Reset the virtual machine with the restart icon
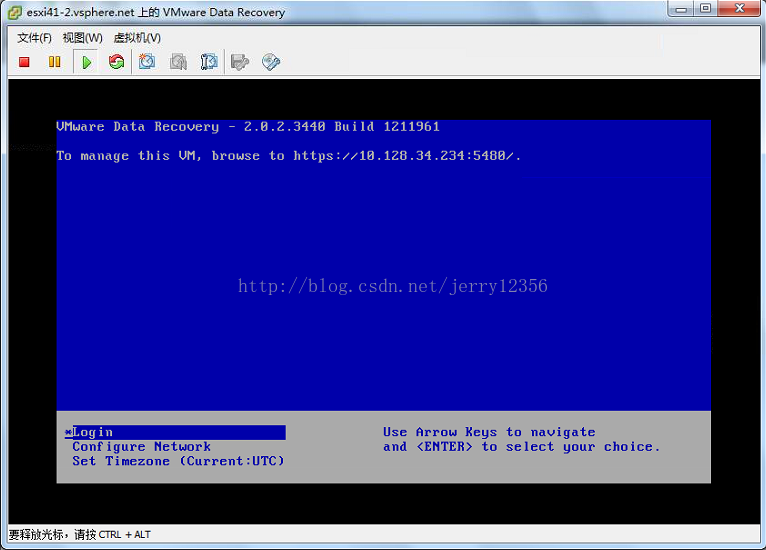The width and height of the screenshot is (766, 550). pos(116,62)
